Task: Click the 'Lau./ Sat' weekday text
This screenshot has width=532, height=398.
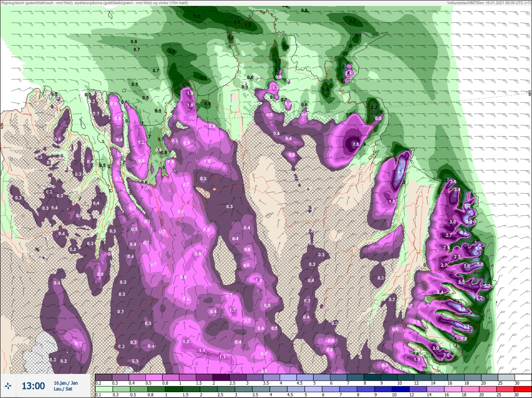Action: pos(63,389)
